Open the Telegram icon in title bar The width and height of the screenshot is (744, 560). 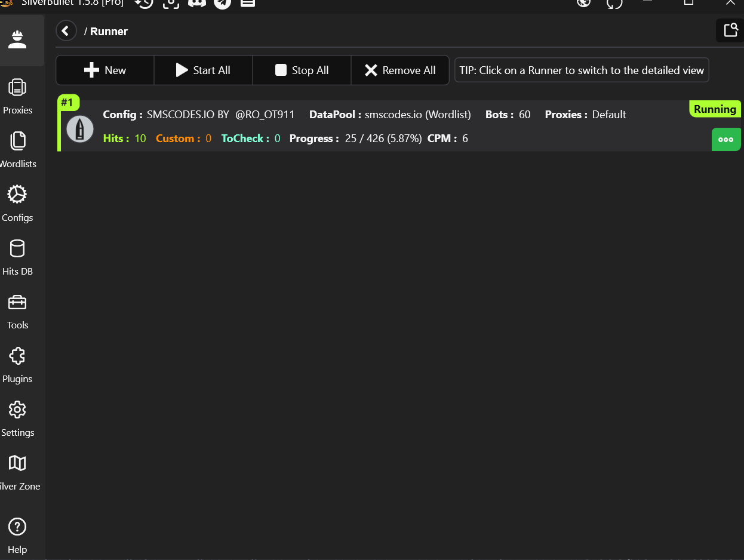[222, 3]
